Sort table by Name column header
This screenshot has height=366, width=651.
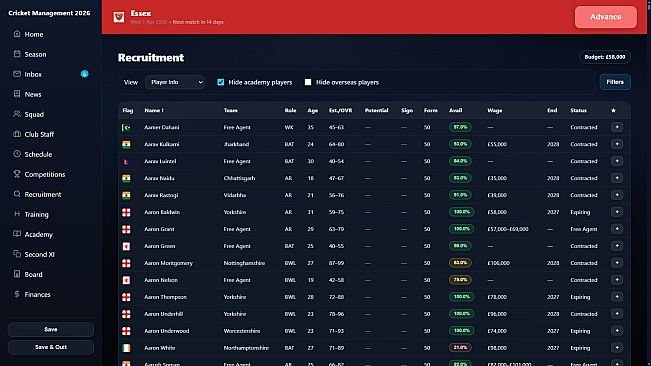pos(154,110)
